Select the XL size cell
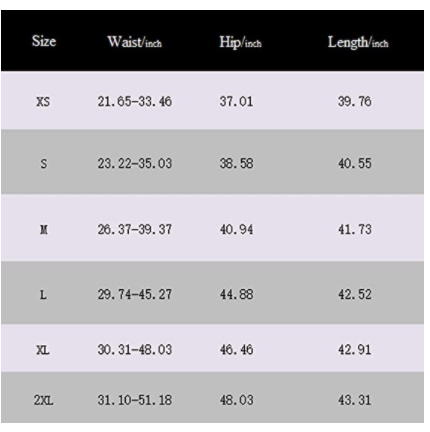 tap(43, 350)
